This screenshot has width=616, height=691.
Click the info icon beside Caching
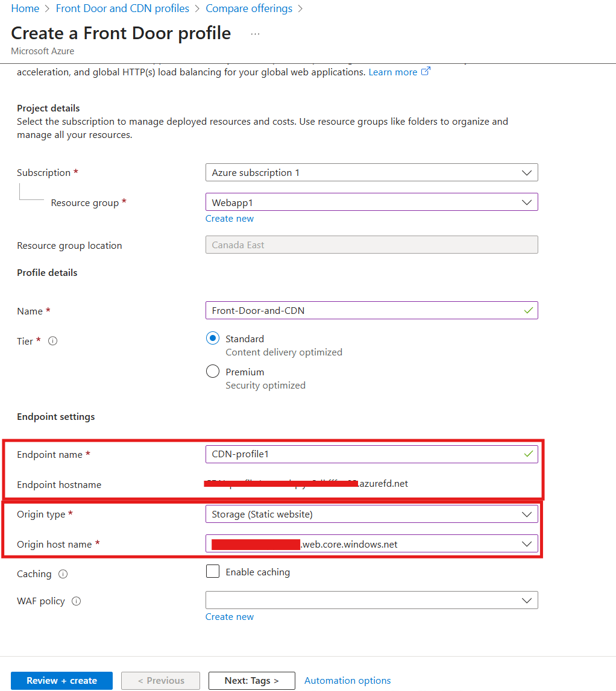point(63,574)
